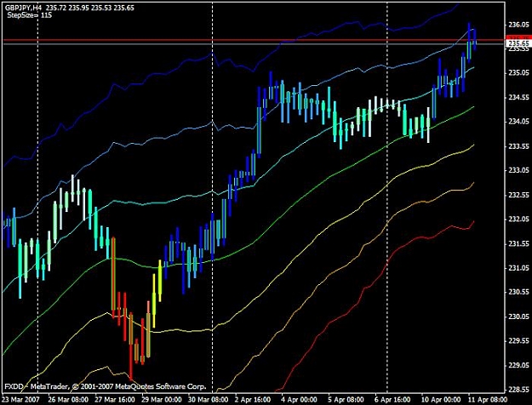Viewport: 532px width, 405px height.
Task: Click the 4 Apr 00:00 time label
Action: click(x=300, y=400)
